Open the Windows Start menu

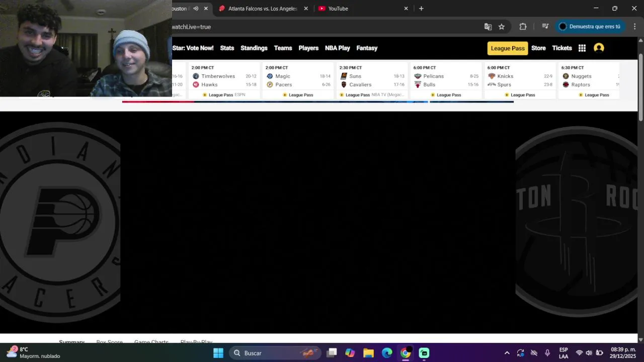(218, 353)
